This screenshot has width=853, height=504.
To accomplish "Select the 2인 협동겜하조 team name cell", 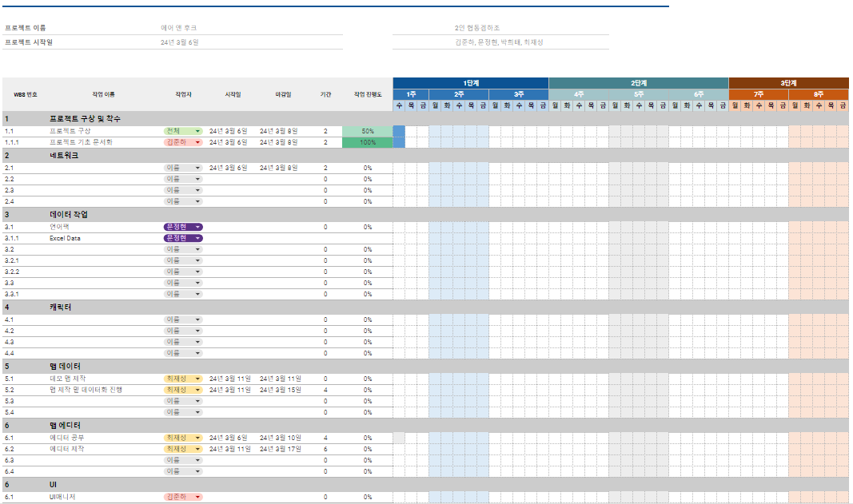I will point(477,28).
